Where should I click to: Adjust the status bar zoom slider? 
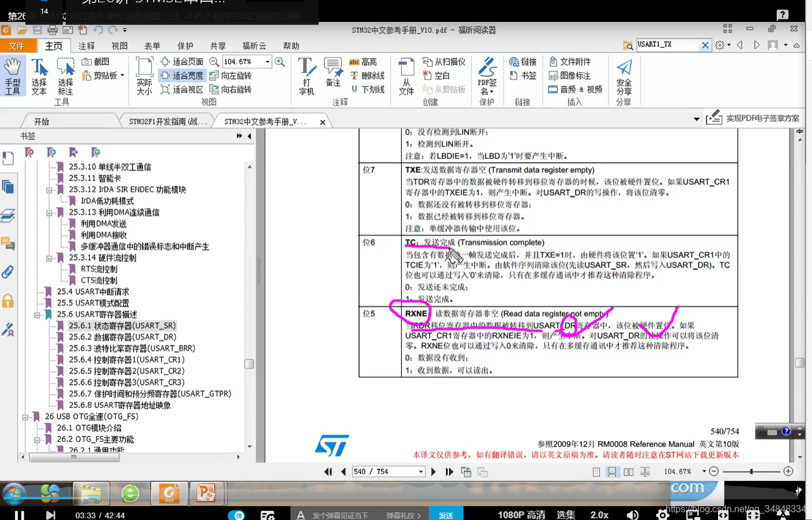tap(751, 472)
